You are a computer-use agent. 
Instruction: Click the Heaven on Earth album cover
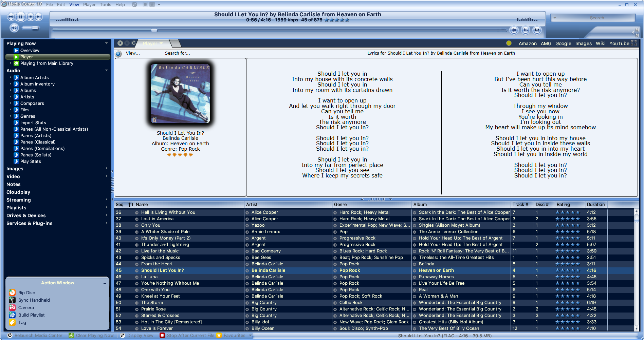tap(180, 94)
